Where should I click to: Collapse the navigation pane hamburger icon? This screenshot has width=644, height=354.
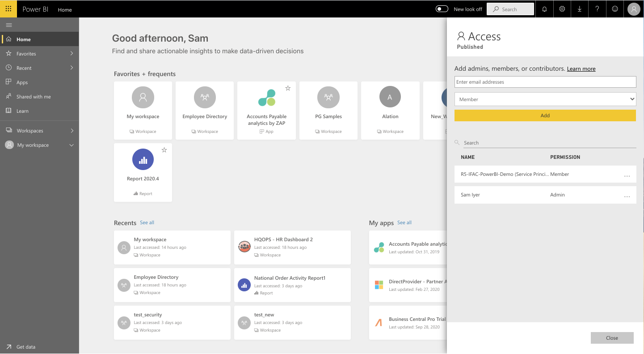pos(8,25)
